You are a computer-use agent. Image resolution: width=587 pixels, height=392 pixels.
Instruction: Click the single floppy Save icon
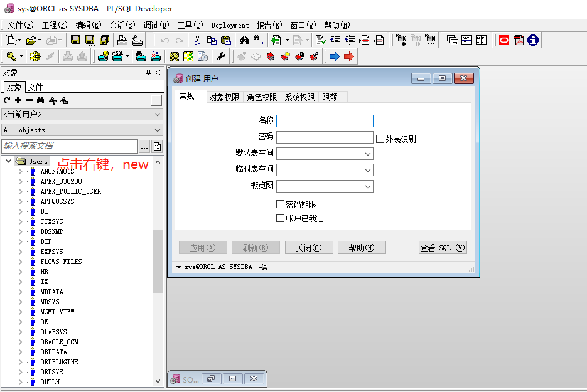point(75,40)
